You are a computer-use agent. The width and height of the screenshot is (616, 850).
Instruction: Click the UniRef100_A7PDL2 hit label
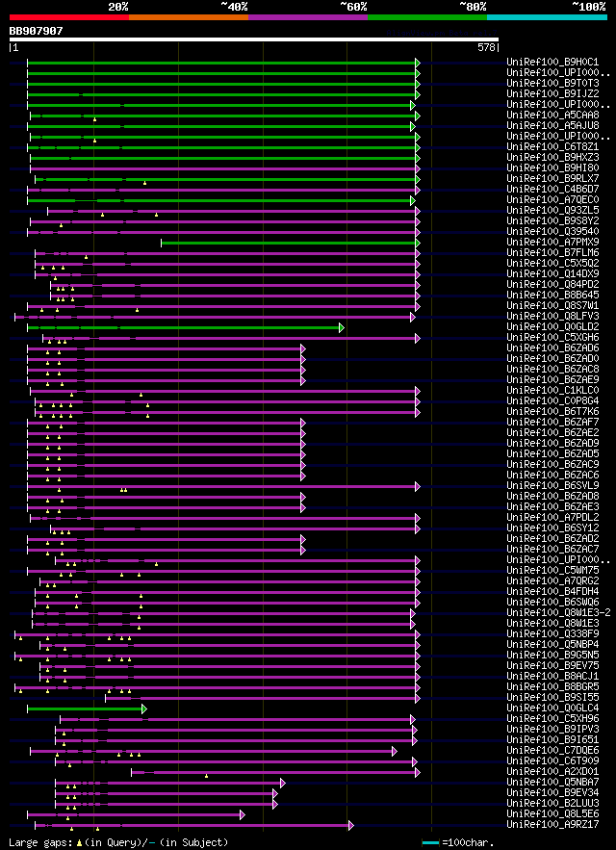(552, 517)
